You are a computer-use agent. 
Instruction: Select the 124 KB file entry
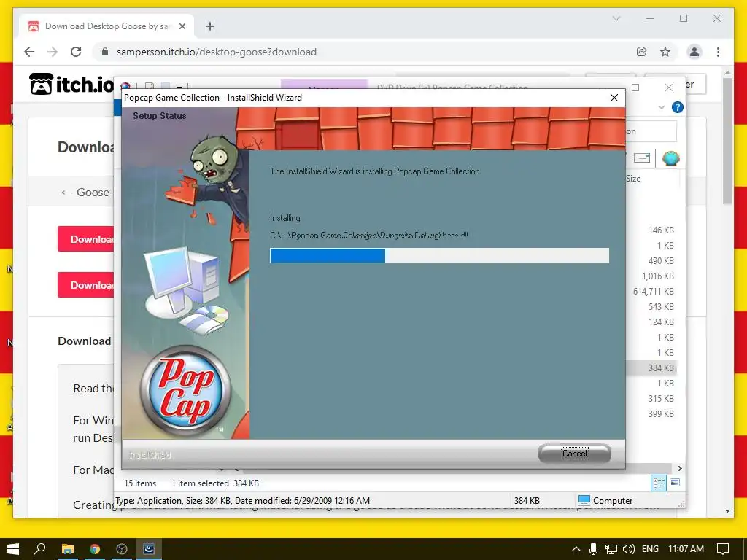(x=661, y=322)
